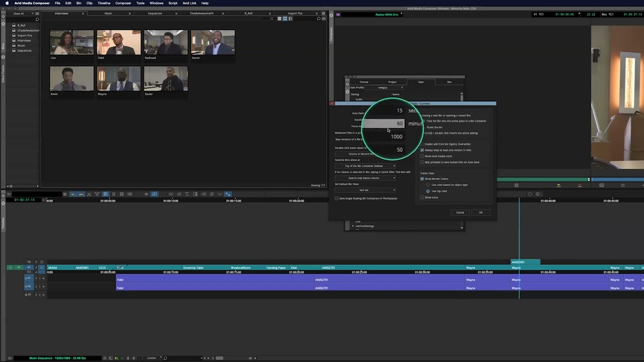The image size is (644, 362).
Task: Uncheck Show Border Colors
Action: [x=422, y=178]
